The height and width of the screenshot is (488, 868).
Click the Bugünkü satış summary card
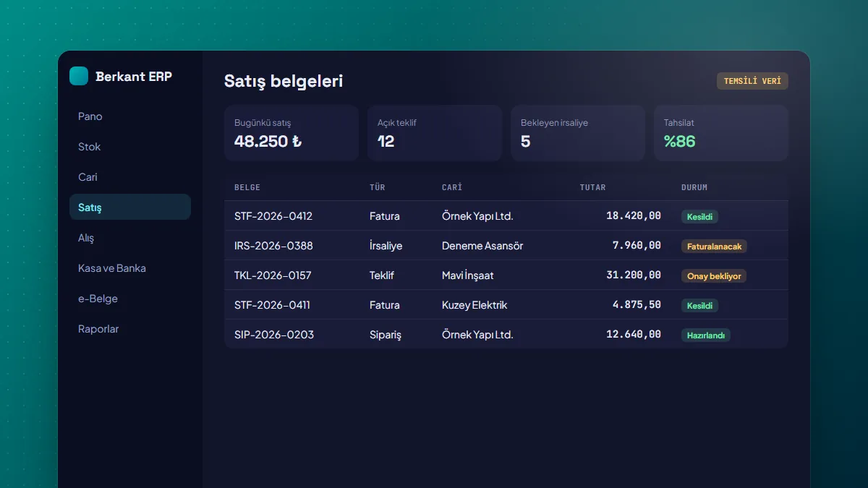coord(292,133)
